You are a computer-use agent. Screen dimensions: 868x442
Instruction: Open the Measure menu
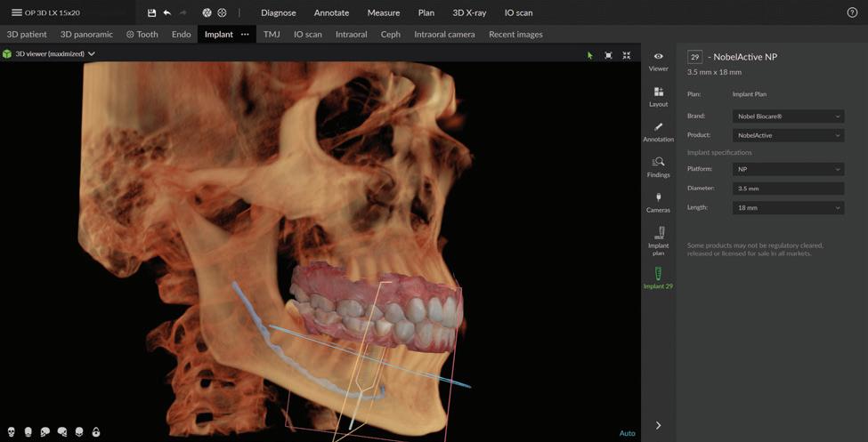[384, 13]
